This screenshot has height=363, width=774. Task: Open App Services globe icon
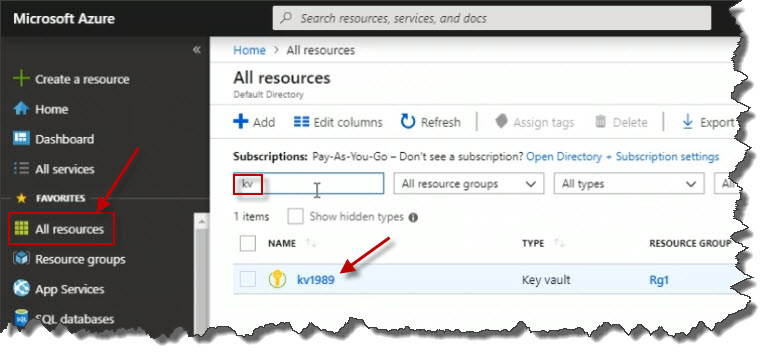21,288
